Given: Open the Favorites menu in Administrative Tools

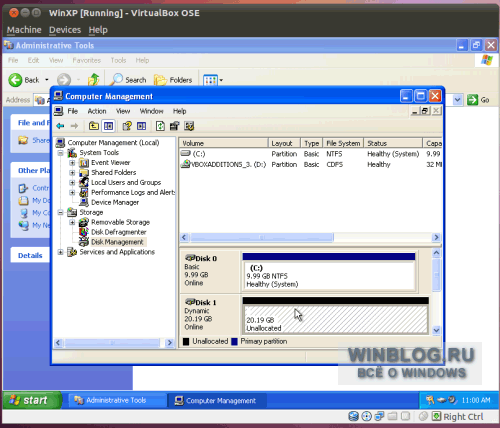Looking at the screenshot, I should tap(87, 60).
